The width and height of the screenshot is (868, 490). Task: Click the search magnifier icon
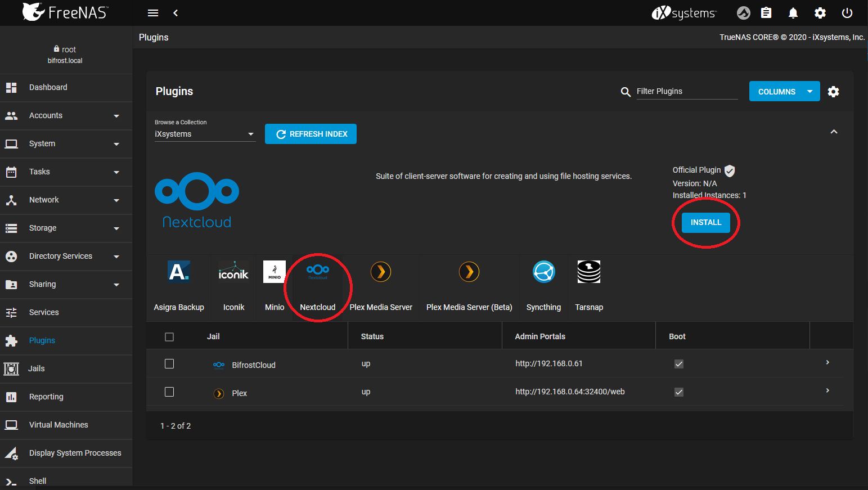pos(626,92)
